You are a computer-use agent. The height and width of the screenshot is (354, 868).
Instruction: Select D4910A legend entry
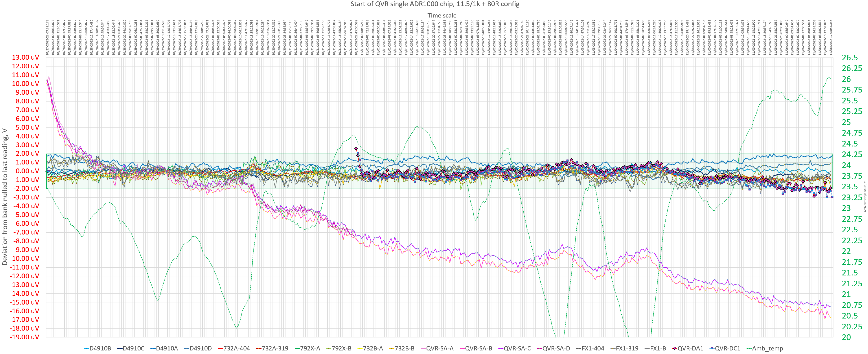(164, 348)
